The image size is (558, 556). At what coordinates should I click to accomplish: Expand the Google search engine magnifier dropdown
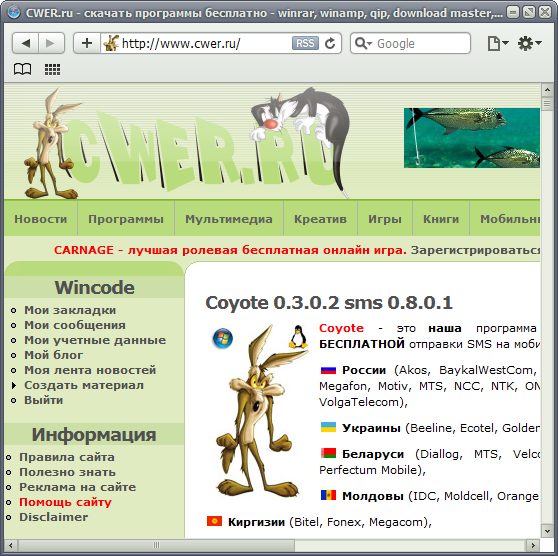(363, 43)
